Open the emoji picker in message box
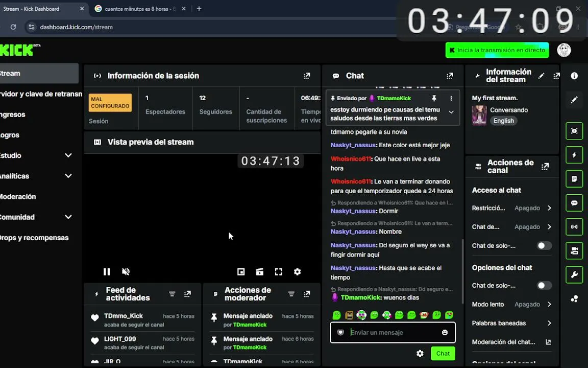This screenshot has height=368, width=588. [445, 332]
